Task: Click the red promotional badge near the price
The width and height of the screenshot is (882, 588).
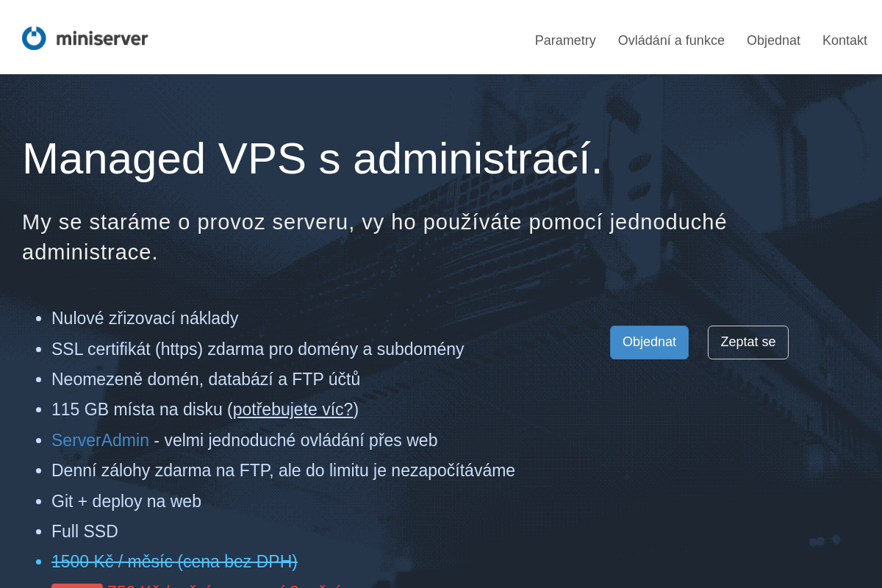Action: coord(76,586)
